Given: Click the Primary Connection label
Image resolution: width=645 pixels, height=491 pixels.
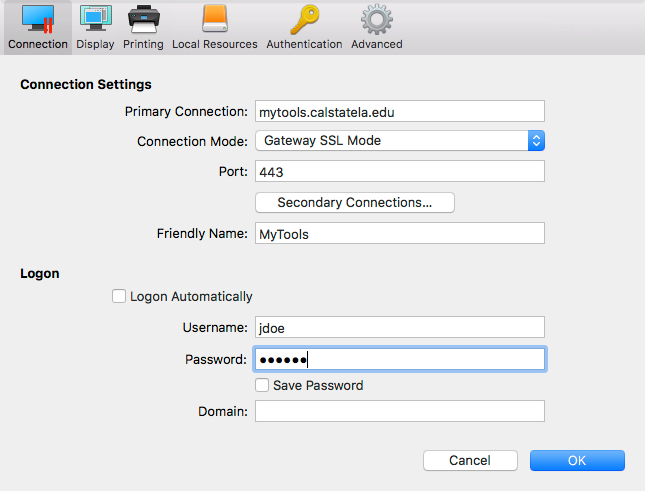Looking at the screenshot, I should coord(186,111).
